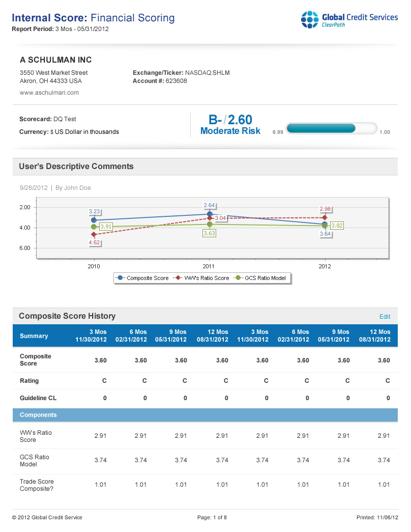Image resolution: width=411 pixels, height=532 pixels.
Task: Click the Trade Score Composite row label
Action: click(37, 485)
